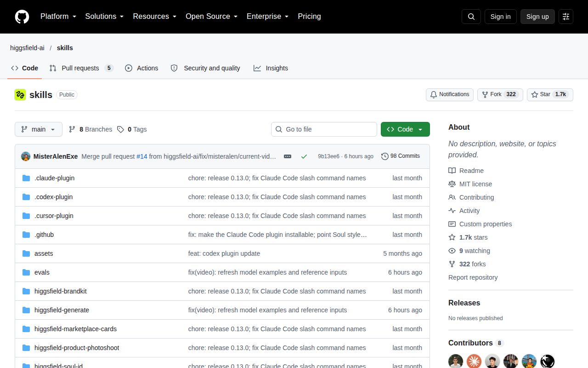Viewport: 588px width, 368px height.
Task: Open the higgsfield-ai owner link
Action: click(x=27, y=48)
